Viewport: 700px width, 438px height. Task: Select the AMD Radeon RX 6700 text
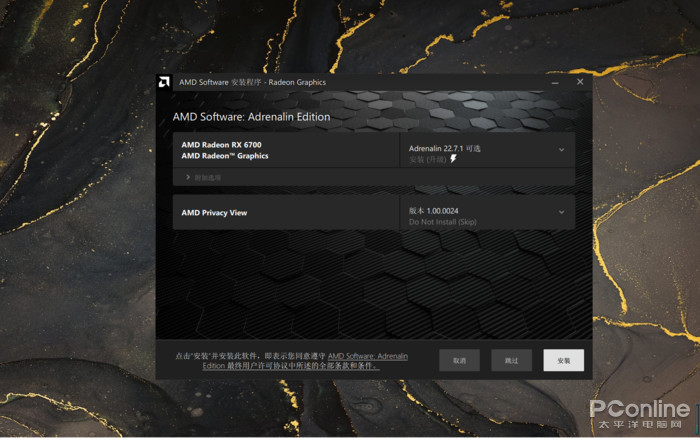point(221,145)
